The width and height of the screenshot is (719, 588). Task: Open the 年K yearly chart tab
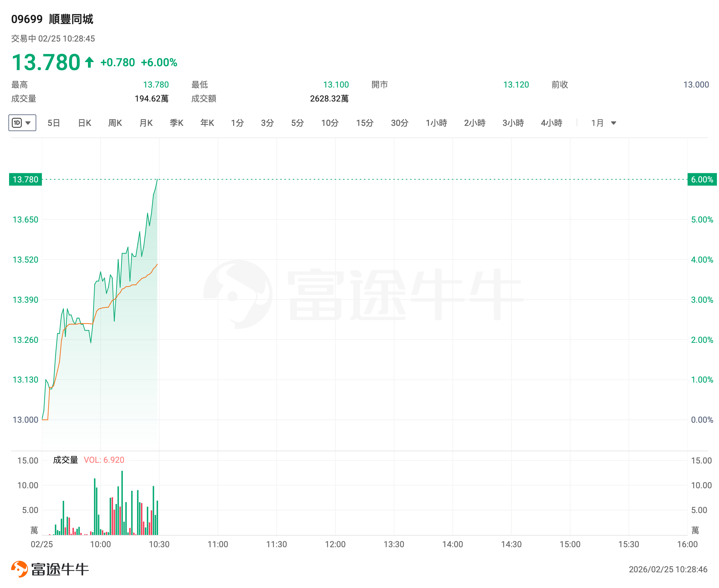[x=207, y=123]
